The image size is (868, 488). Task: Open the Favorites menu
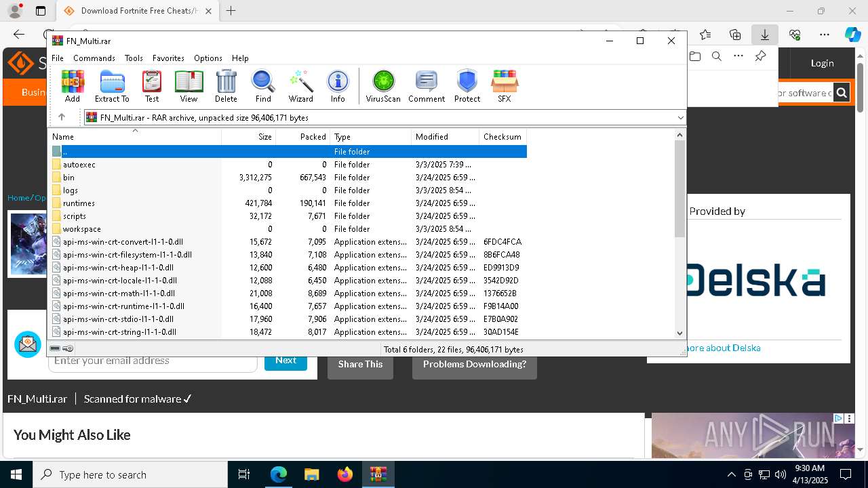pos(168,58)
